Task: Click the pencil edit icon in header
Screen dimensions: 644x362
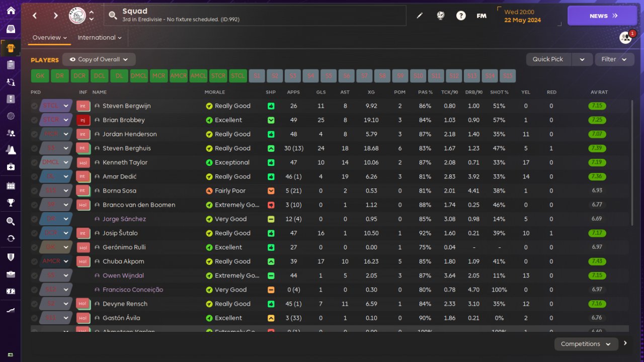Action: click(x=420, y=16)
